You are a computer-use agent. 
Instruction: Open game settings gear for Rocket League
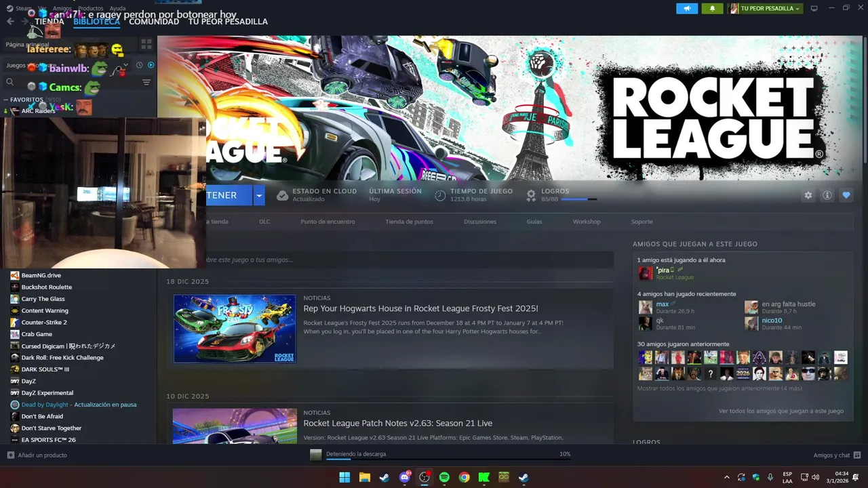808,195
